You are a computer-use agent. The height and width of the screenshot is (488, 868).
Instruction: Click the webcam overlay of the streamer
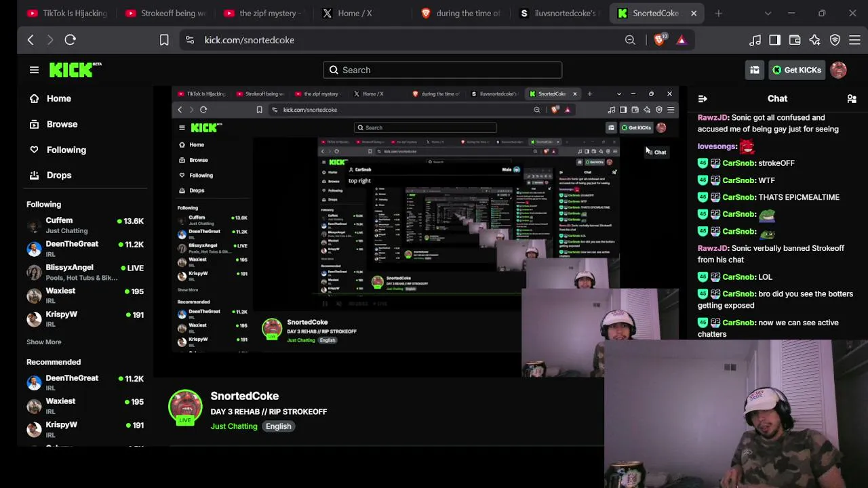(736, 413)
